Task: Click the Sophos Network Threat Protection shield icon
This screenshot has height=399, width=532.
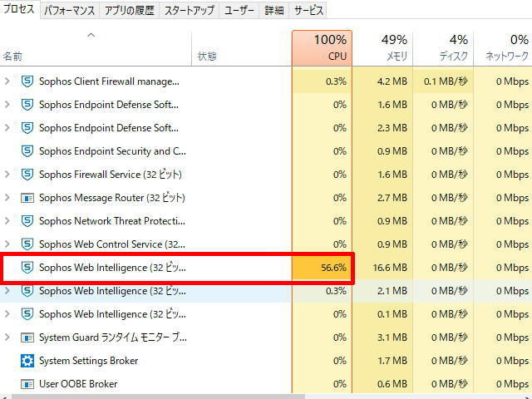Action: (x=27, y=221)
